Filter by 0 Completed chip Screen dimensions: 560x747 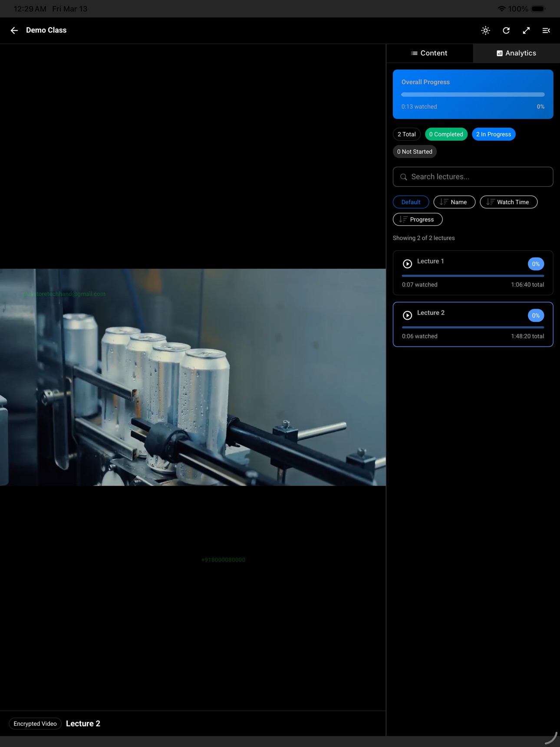tap(446, 134)
